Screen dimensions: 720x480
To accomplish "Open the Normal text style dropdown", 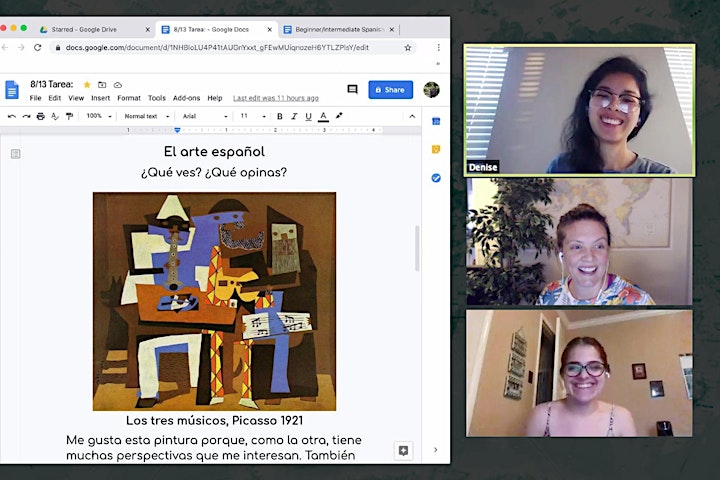I will pos(146,116).
